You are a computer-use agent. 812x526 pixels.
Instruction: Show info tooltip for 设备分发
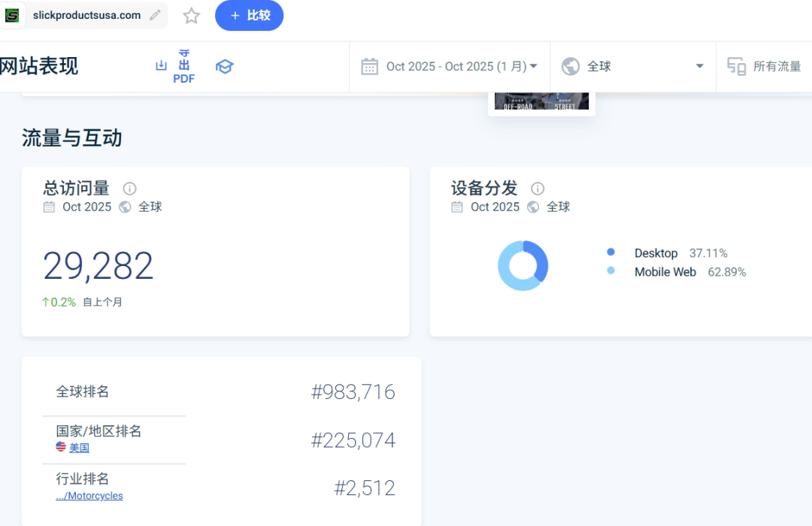pyautogui.click(x=538, y=189)
